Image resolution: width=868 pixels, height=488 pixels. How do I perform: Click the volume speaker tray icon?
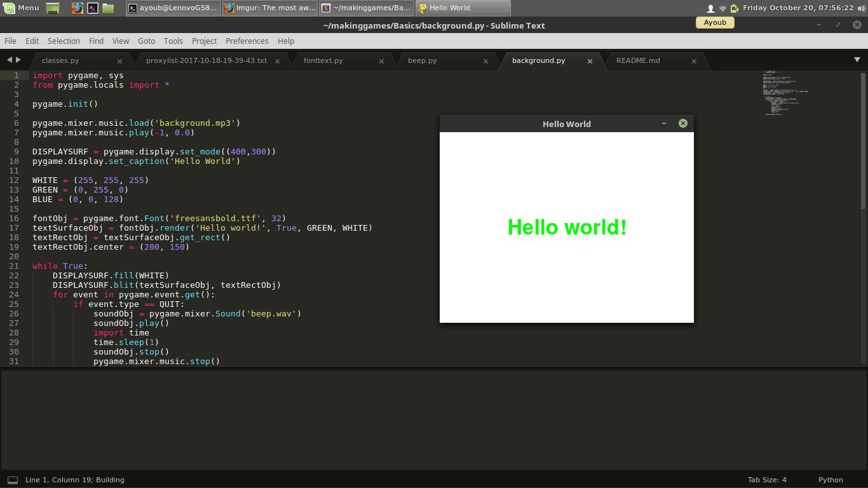(x=862, y=8)
